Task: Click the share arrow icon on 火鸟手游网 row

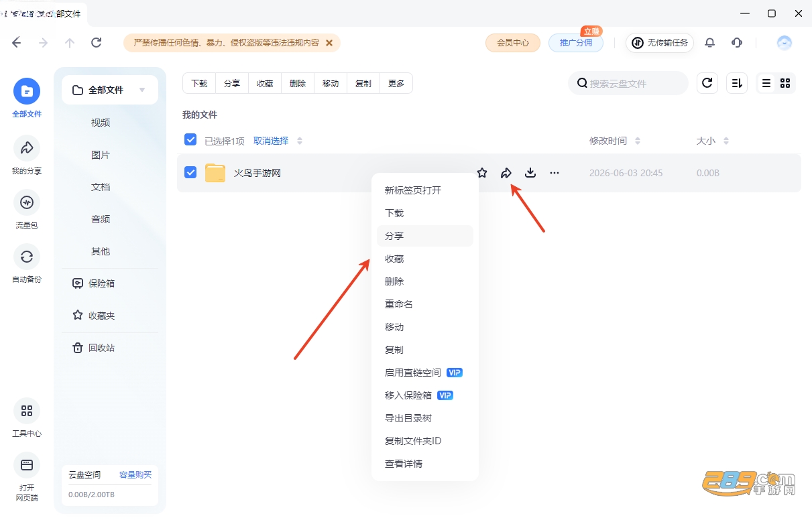Action: [506, 173]
